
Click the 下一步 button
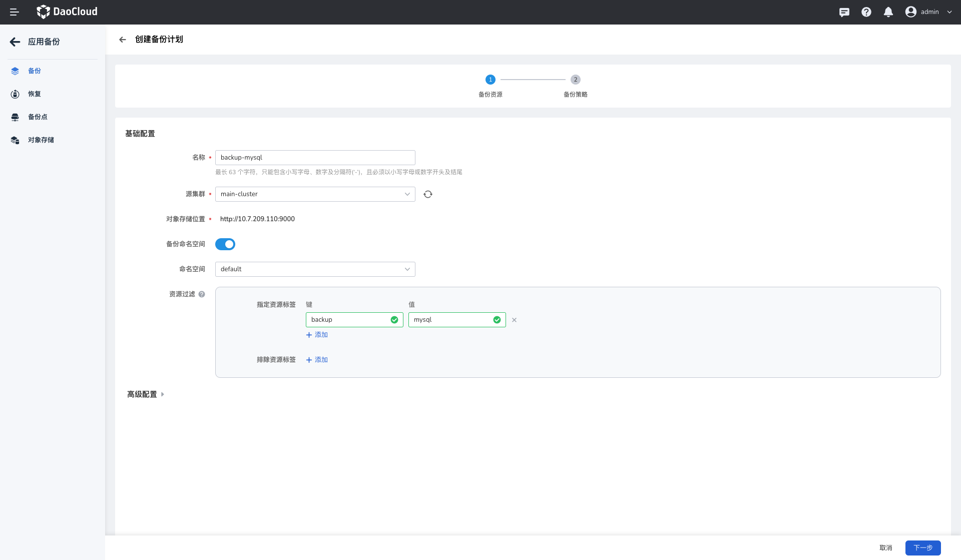tap(923, 548)
